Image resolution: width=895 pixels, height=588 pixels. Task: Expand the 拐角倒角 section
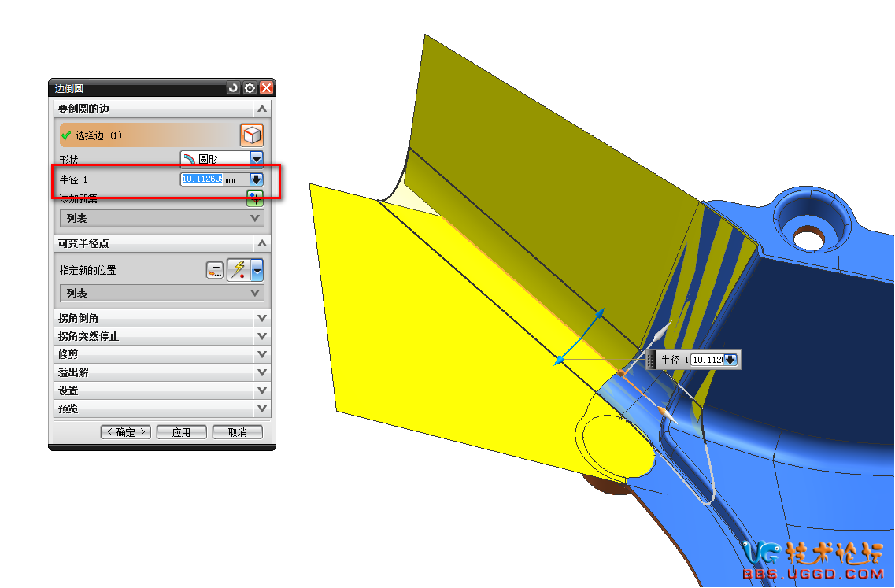(x=262, y=318)
